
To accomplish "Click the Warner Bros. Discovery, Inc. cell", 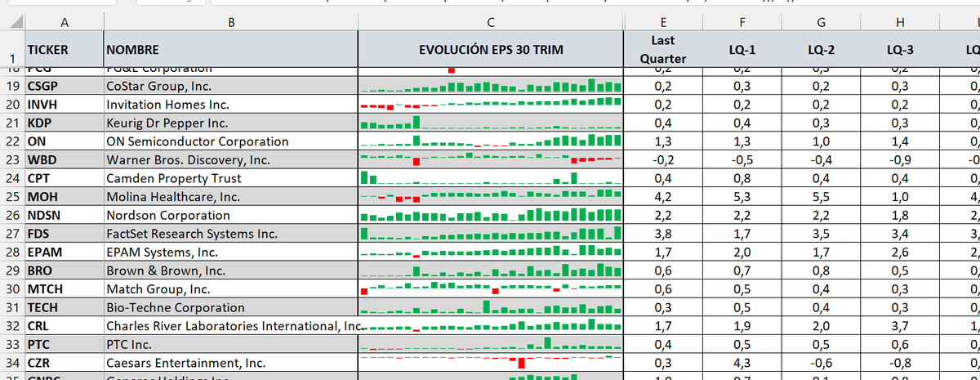I will pyautogui.click(x=231, y=159).
